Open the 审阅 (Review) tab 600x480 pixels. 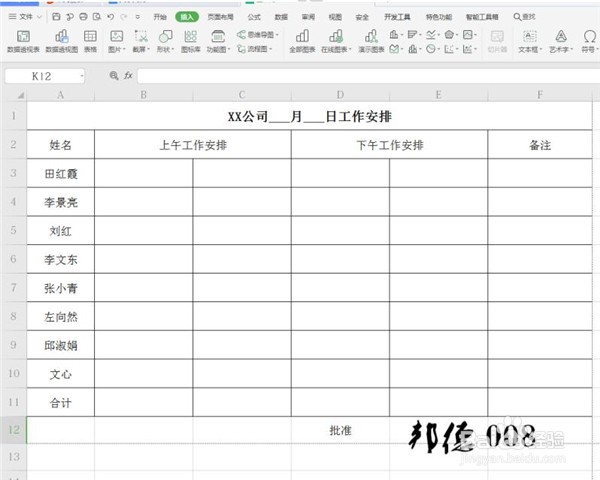point(308,17)
